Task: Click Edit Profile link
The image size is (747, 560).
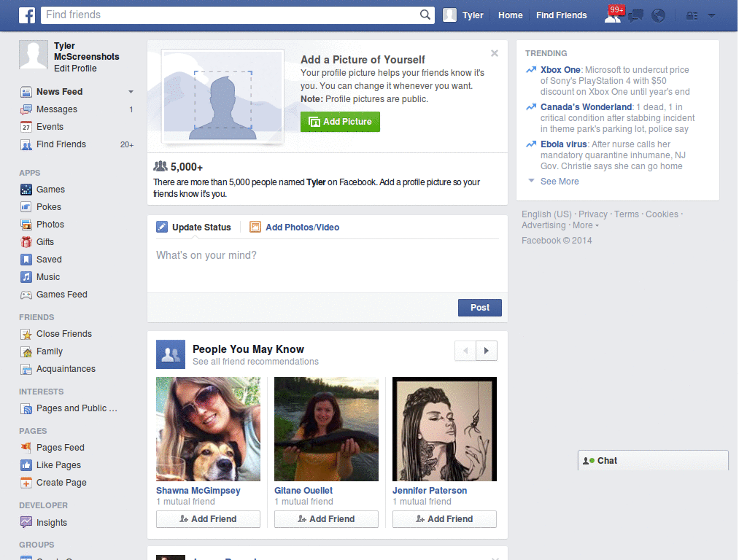Action: point(75,69)
